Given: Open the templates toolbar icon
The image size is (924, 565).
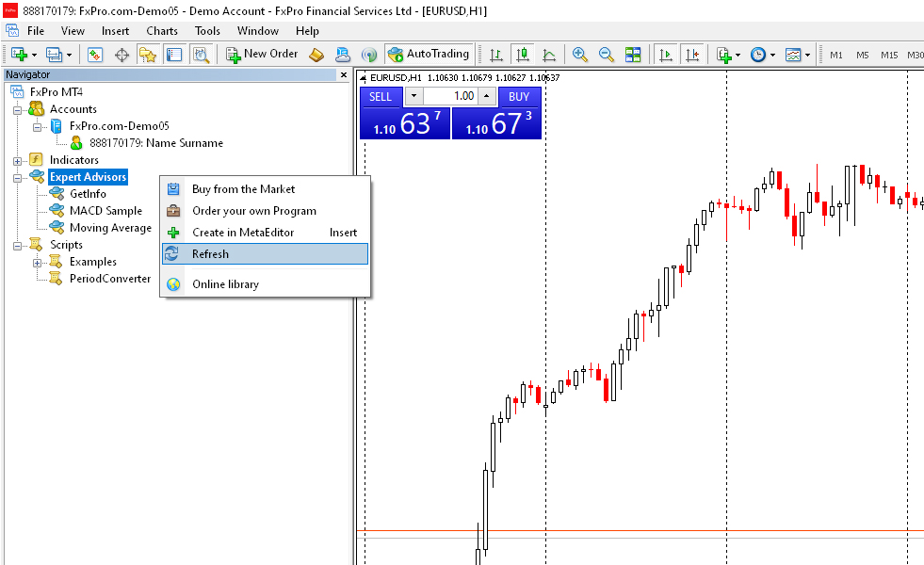Looking at the screenshot, I should (x=793, y=55).
